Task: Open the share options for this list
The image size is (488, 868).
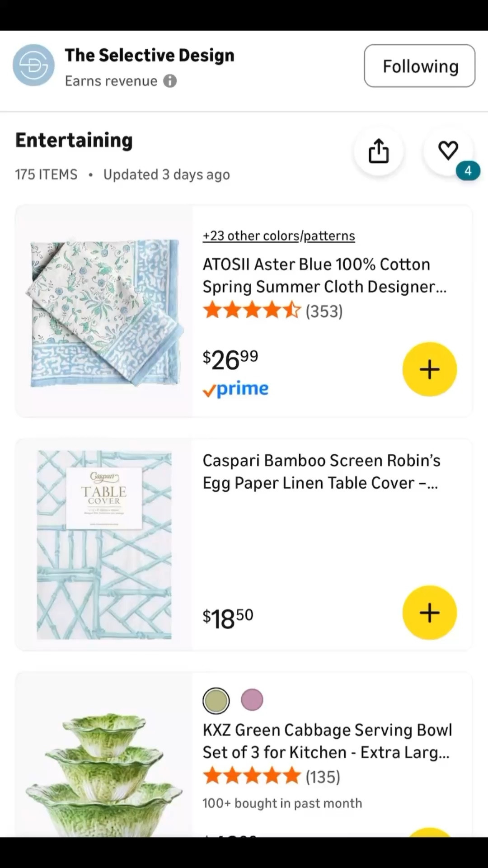Action: pyautogui.click(x=379, y=151)
